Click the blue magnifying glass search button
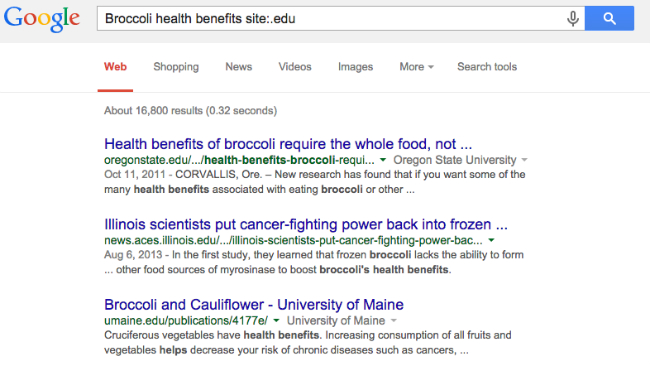650x366 pixels. tap(609, 18)
